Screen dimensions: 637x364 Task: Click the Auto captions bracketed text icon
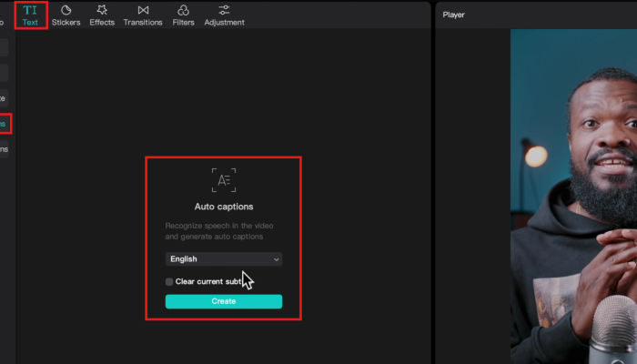[x=224, y=179]
